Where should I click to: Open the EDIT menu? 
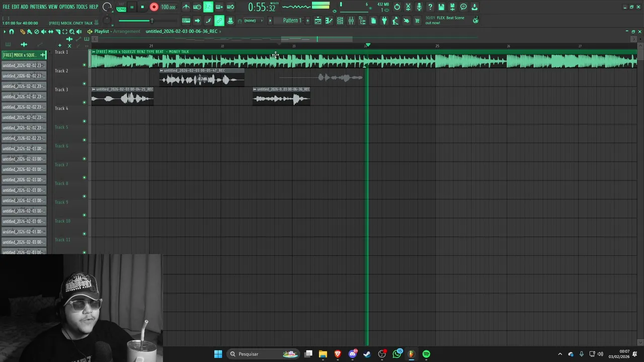(15, 7)
